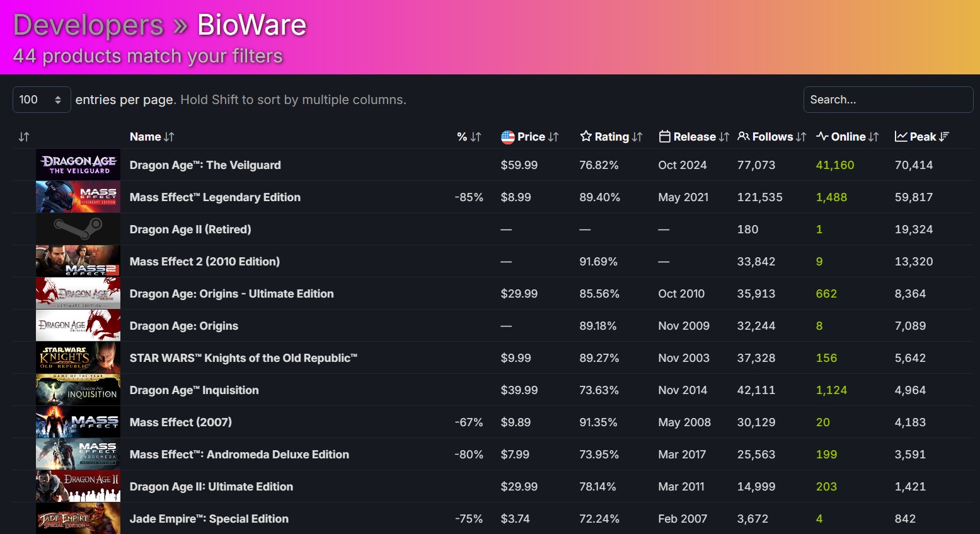This screenshot has height=534, width=980.
Task: Click the star icon next to Rating
Action: click(x=585, y=136)
